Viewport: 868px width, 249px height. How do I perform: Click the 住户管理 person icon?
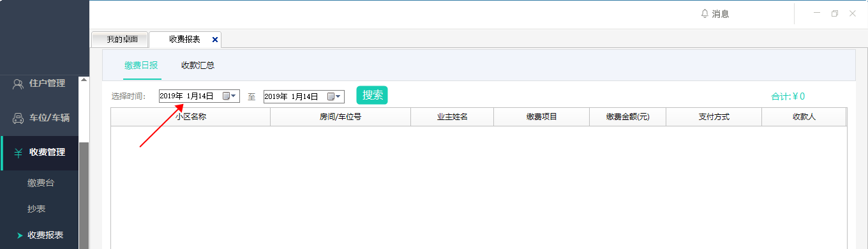click(x=18, y=84)
